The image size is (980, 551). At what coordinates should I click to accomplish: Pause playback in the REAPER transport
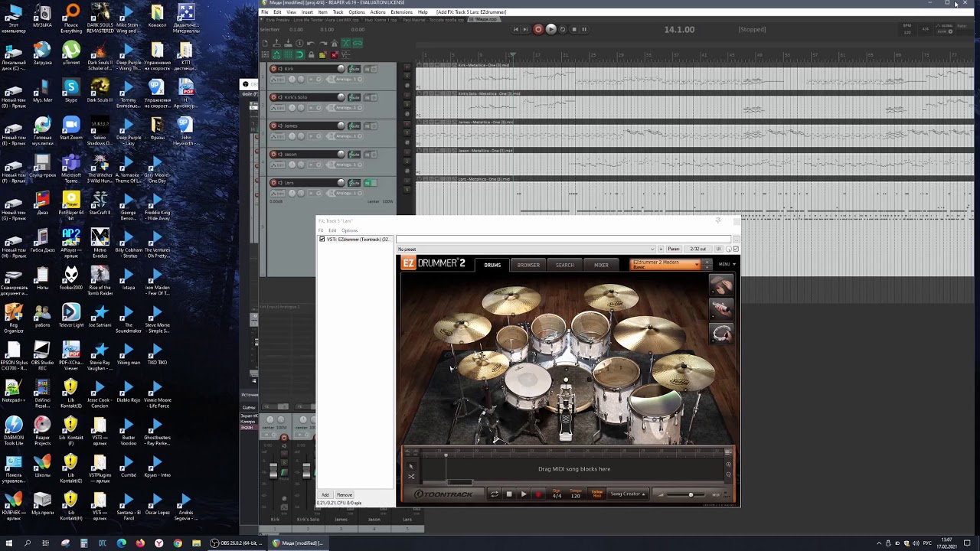coord(584,29)
